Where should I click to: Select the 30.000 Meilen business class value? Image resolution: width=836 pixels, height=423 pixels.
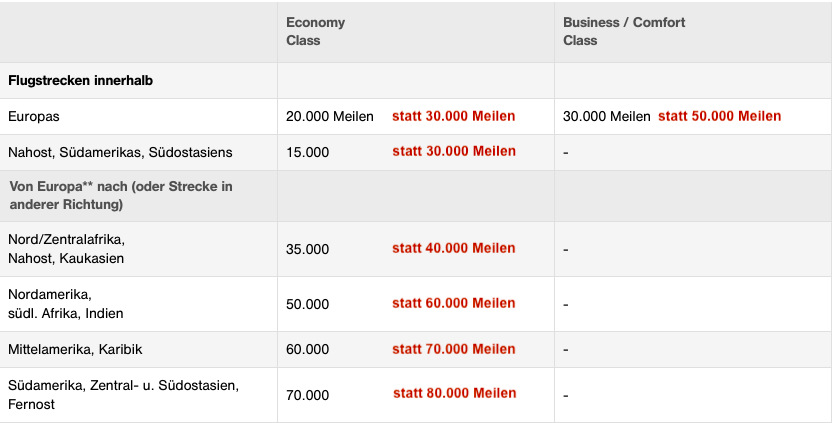pyautogui.click(x=606, y=116)
